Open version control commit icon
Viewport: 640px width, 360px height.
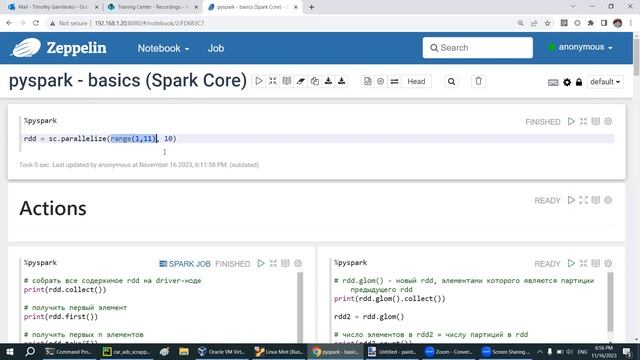coord(367,81)
